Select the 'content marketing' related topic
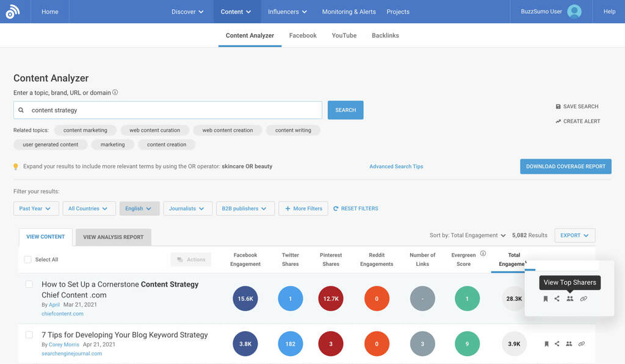This screenshot has width=625, height=364. click(85, 130)
